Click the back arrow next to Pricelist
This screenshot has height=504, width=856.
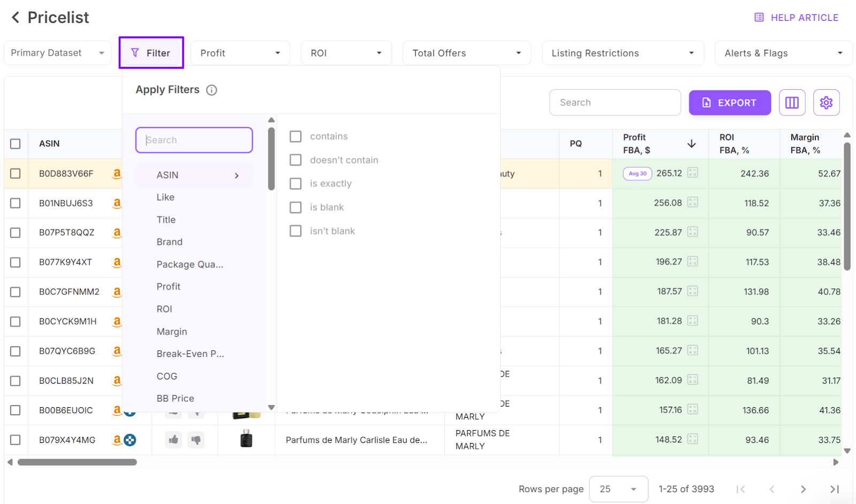[x=16, y=18]
